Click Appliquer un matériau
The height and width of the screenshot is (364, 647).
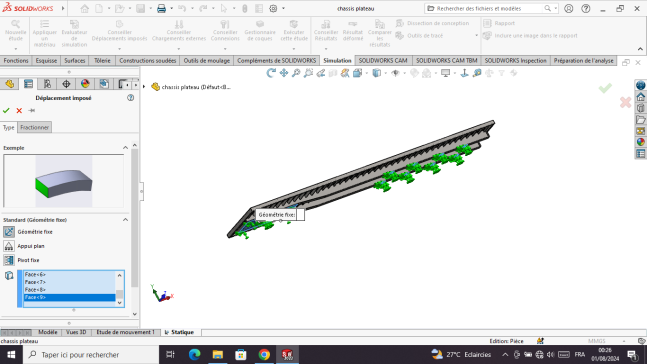[x=45, y=33]
